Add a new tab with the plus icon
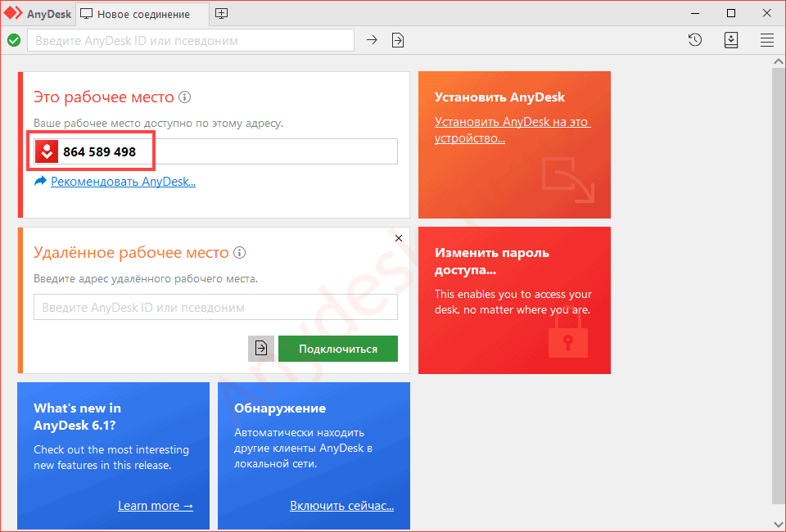 [222, 14]
